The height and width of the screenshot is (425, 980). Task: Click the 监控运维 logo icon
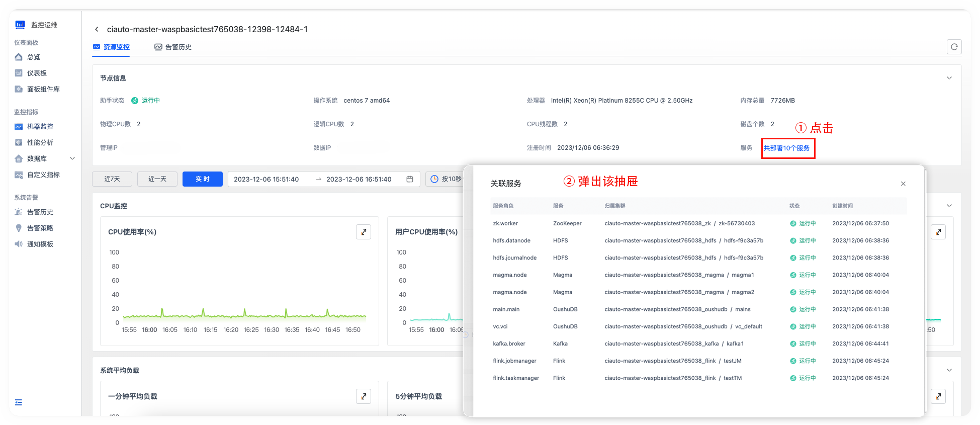tap(20, 25)
